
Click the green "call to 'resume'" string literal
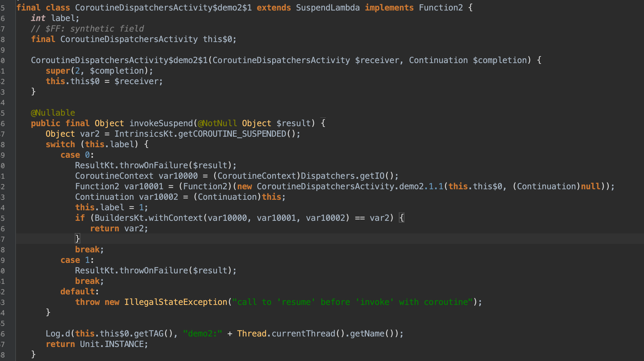click(353, 302)
